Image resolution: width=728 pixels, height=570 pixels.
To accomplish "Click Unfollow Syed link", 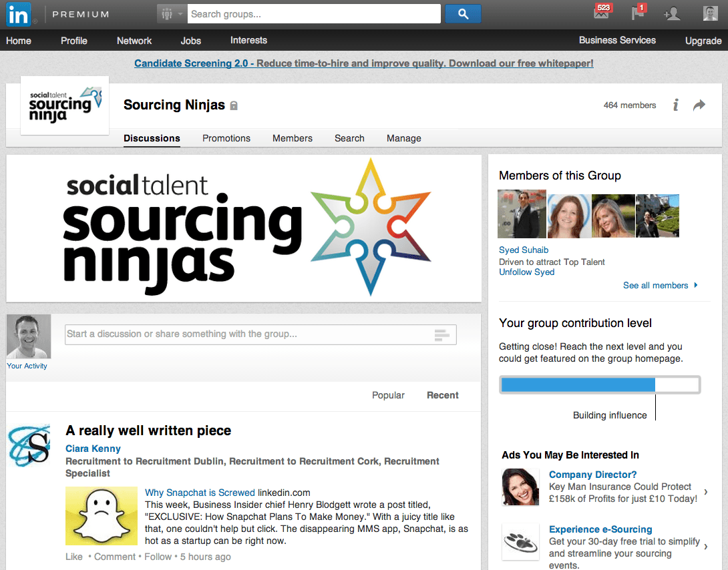I will [x=526, y=272].
